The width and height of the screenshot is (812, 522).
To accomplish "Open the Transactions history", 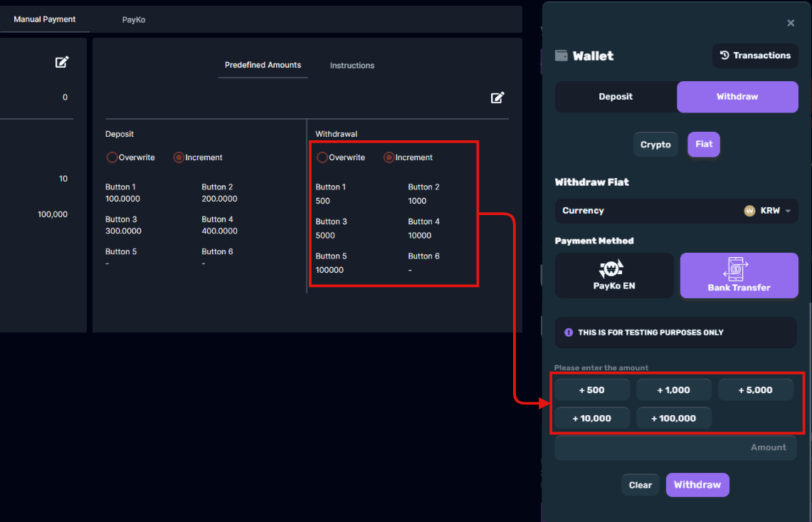I will (755, 56).
